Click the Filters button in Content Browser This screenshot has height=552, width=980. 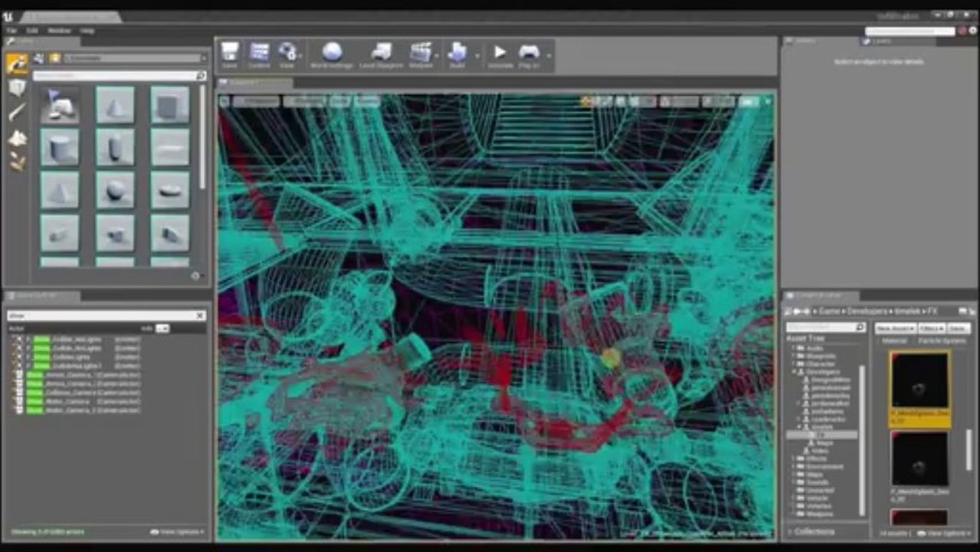click(x=931, y=328)
